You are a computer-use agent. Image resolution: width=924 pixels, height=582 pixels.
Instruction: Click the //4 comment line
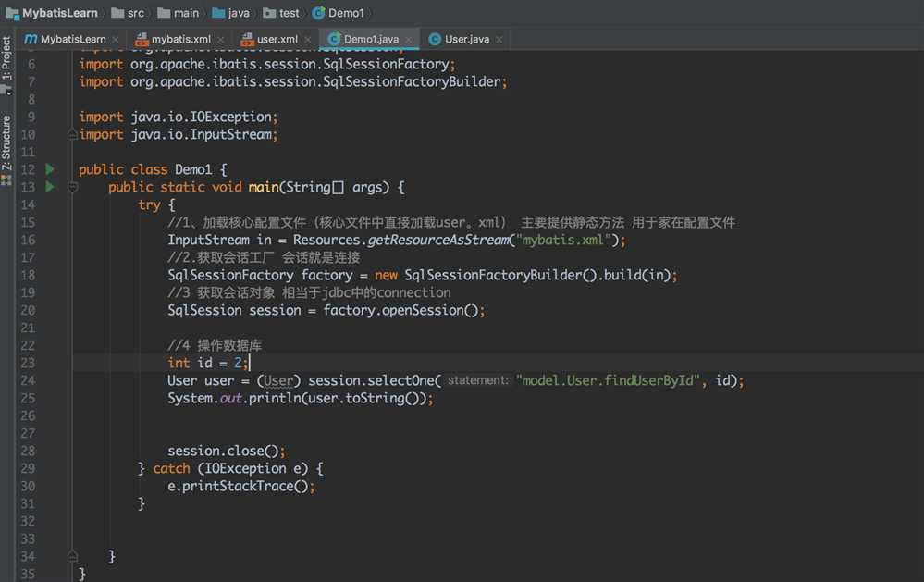pyautogui.click(x=215, y=345)
